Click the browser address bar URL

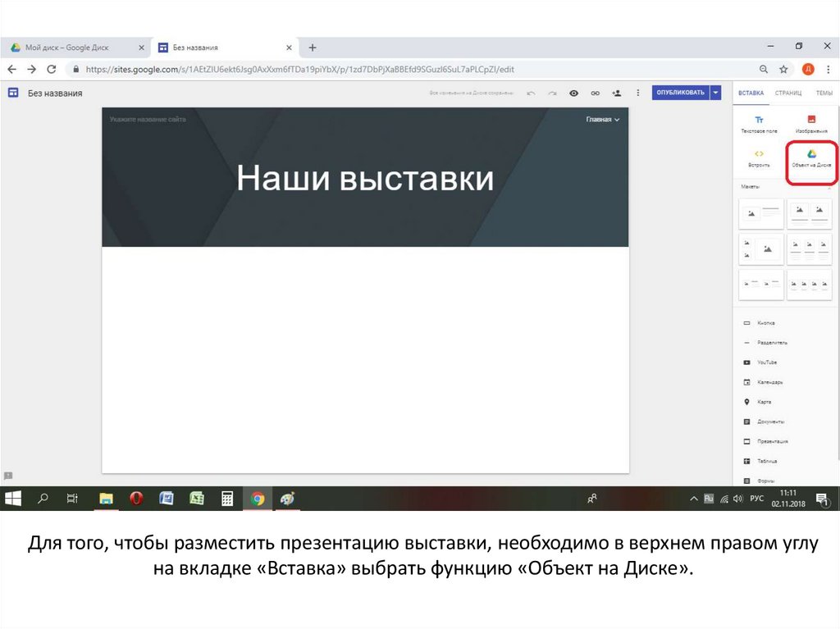[x=300, y=69]
